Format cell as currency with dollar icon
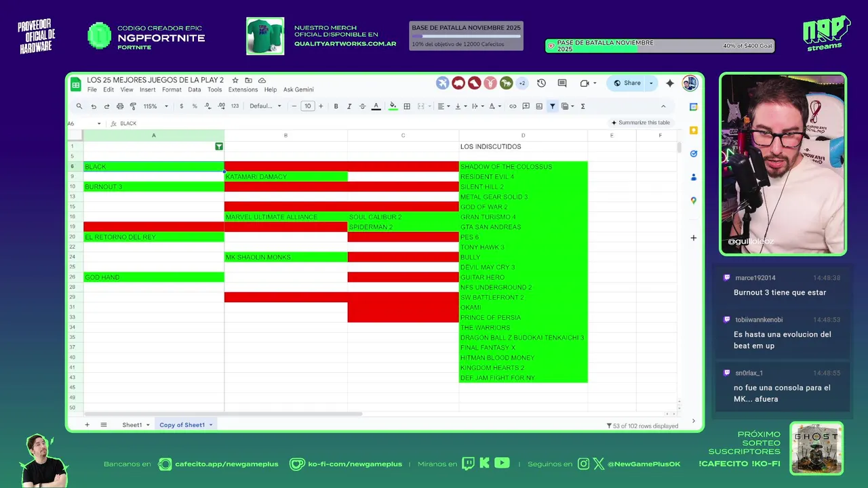This screenshot has height=488, width=868. point(181,106)
